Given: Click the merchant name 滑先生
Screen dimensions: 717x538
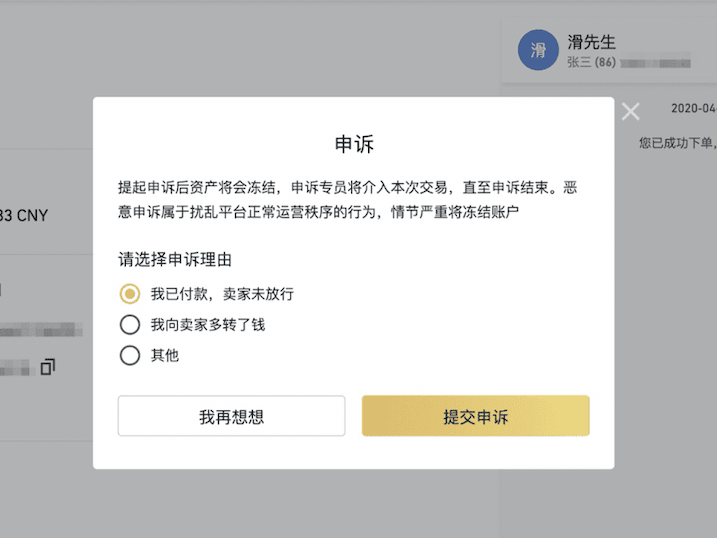Looking at the screenshot, I should click(x=591, y=43).
